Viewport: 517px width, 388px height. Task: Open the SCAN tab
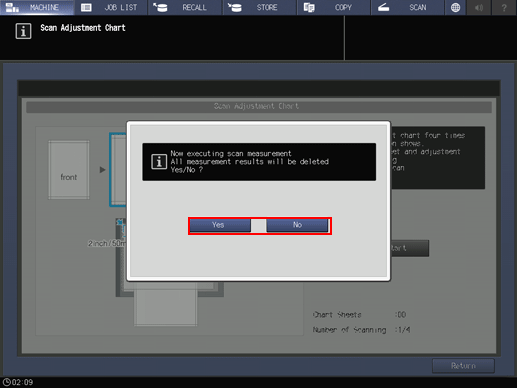[x=408, y=7]
